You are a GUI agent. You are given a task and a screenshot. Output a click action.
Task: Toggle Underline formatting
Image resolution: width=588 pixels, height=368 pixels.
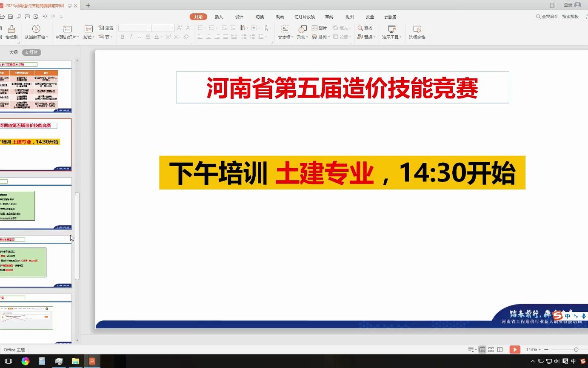coord(139,37)
